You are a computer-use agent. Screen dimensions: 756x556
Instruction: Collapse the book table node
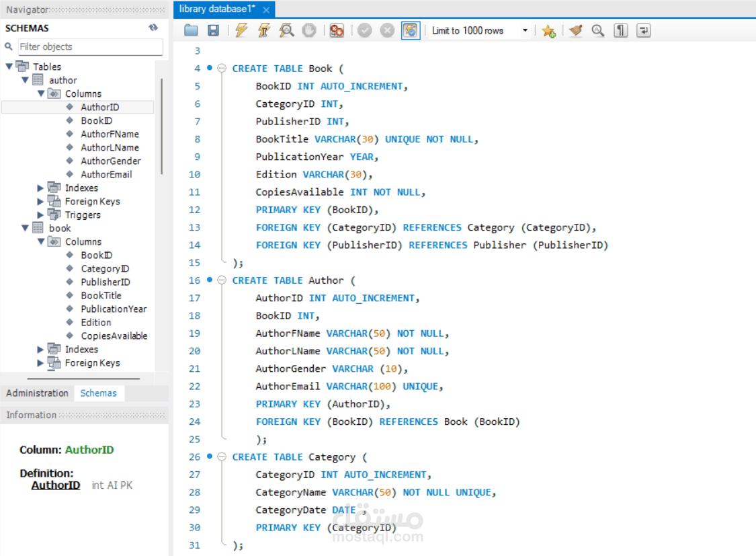click(25, 228)
